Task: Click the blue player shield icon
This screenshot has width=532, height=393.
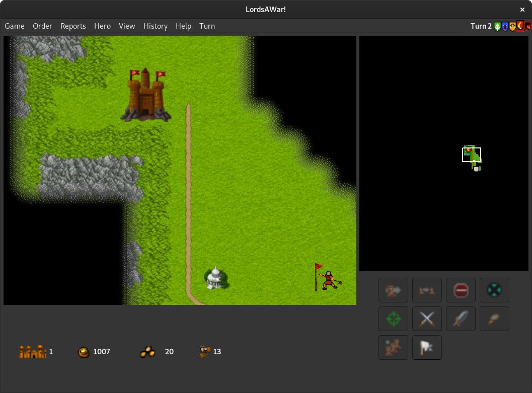Action: click(x=505, y=27)
